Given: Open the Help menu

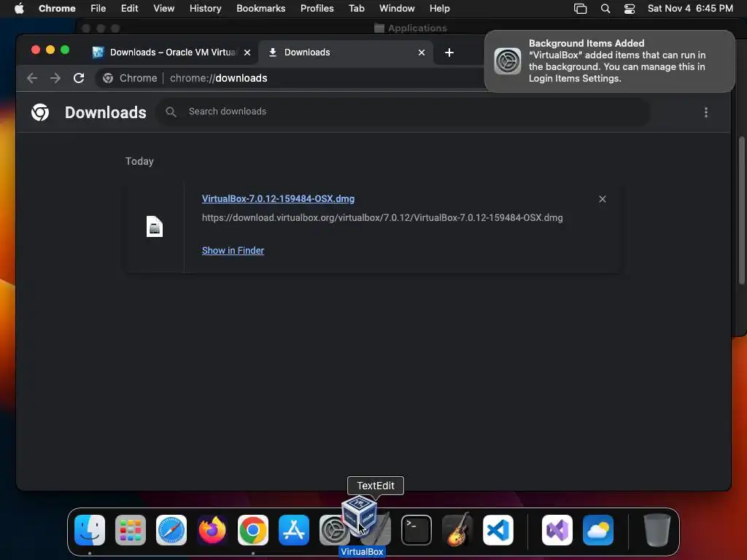Looking at the screenshot, I should pyautogui.click(x=439, y=9).
